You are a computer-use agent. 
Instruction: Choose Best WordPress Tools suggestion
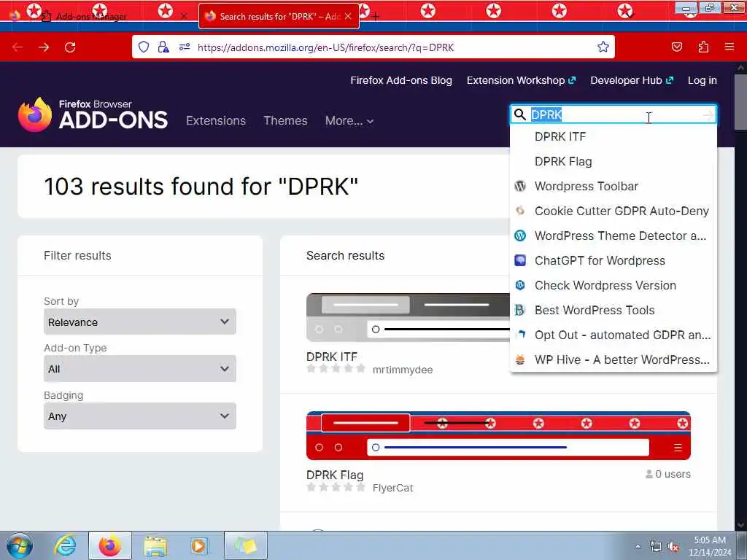point(613,310)
